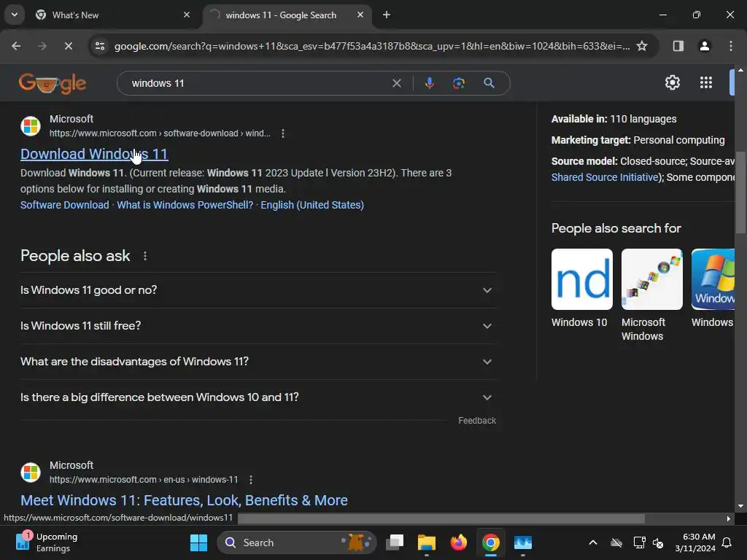Open What is Windows PowerShell? link
Screen dimensions: 747x560
pyautogui.click(x=185, y=205)
